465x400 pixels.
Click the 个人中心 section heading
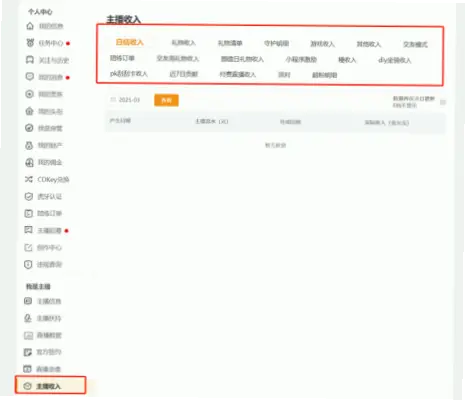click(40, 12)
